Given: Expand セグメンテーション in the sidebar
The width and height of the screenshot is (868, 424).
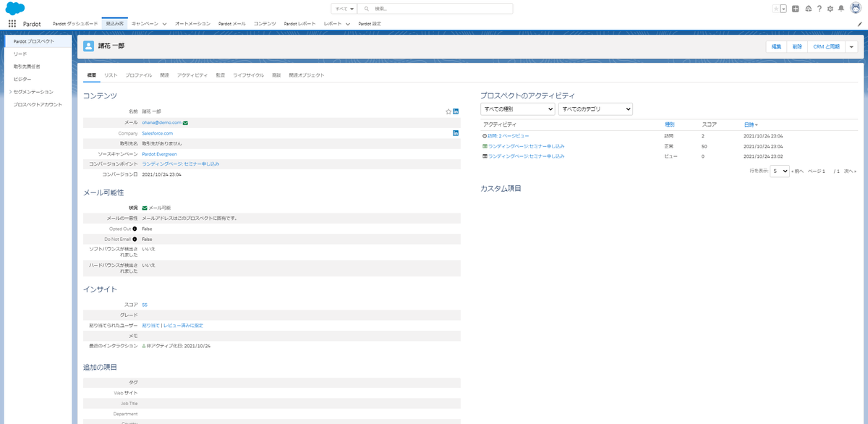Looking at the screenshot, I should pos(10,92).
